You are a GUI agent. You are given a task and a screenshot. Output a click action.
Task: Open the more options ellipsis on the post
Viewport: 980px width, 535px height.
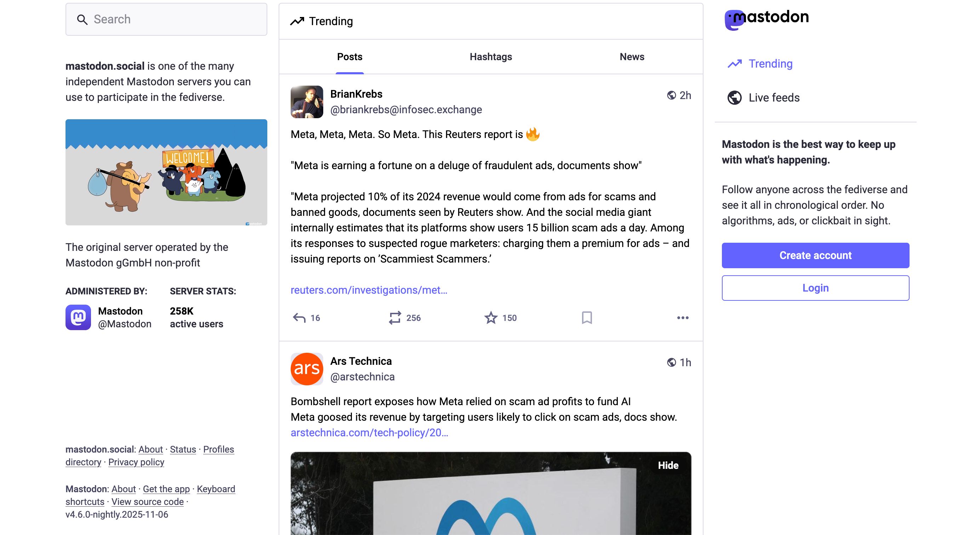683,318
